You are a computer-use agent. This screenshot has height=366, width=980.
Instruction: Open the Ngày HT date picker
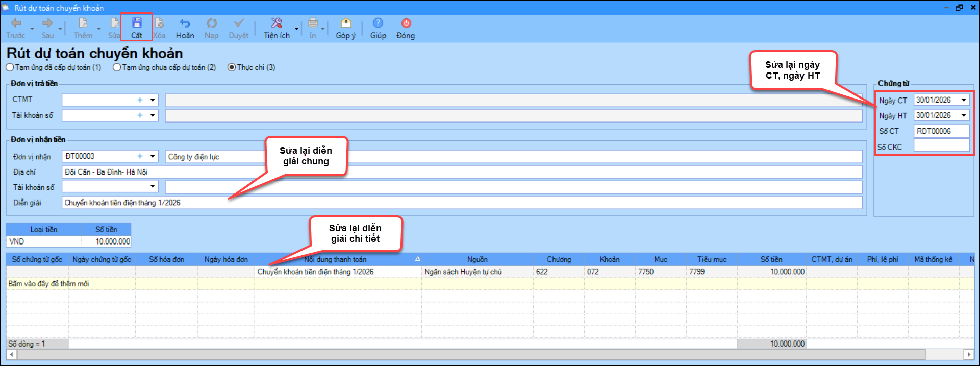point(964,115)
